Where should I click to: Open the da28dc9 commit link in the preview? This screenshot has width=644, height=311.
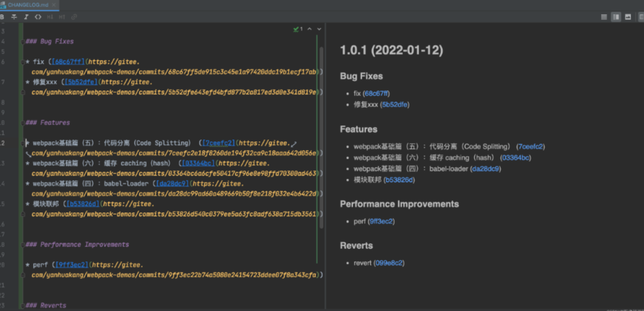pos(486,168)
